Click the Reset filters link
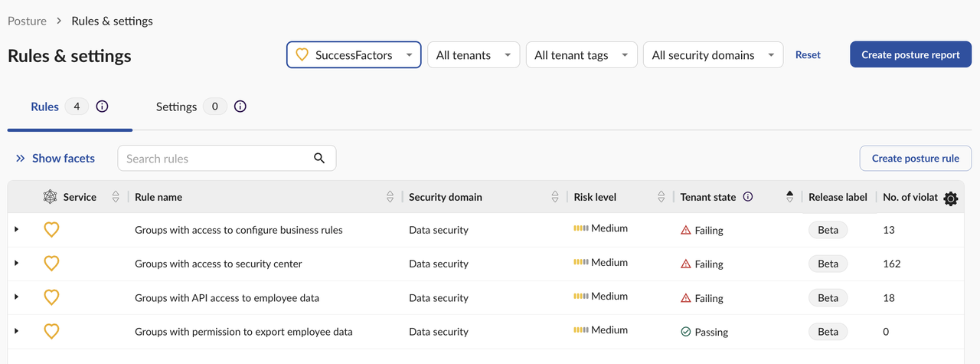The height and width of the screenshot is (364, 980). point(808,55)
